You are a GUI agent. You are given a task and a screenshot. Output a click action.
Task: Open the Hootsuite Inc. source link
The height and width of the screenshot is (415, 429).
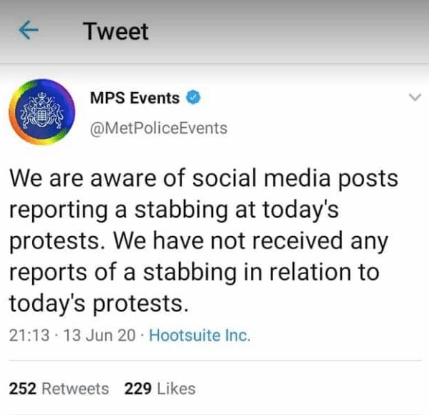tap(199, 335)
